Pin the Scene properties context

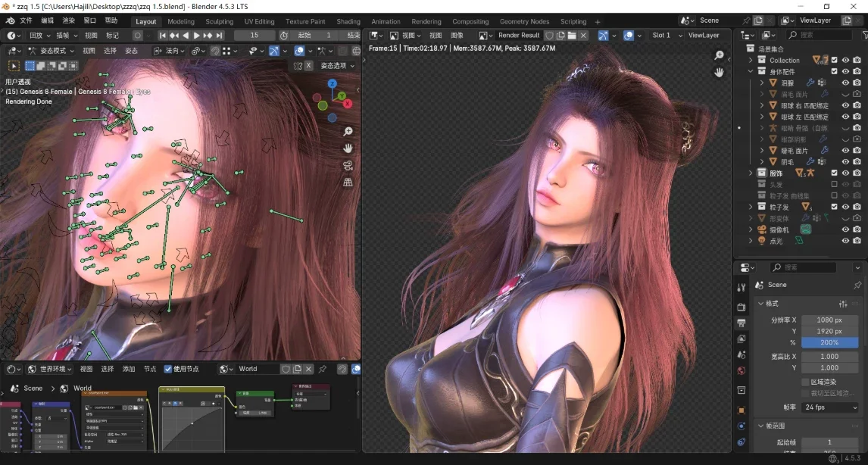(x=857, y=285)
